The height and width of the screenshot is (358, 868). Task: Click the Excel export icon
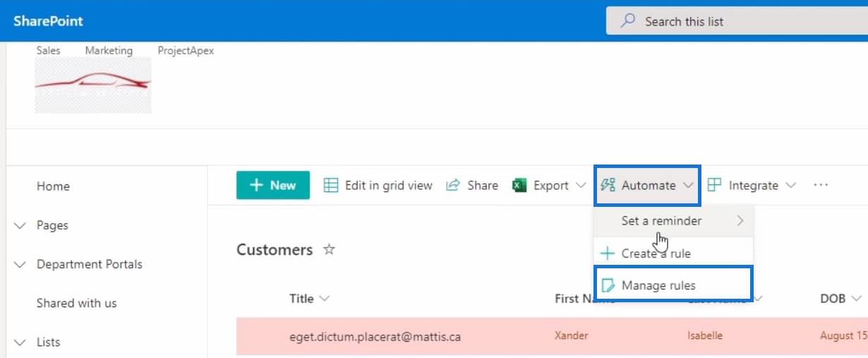[x=520, y=185]
